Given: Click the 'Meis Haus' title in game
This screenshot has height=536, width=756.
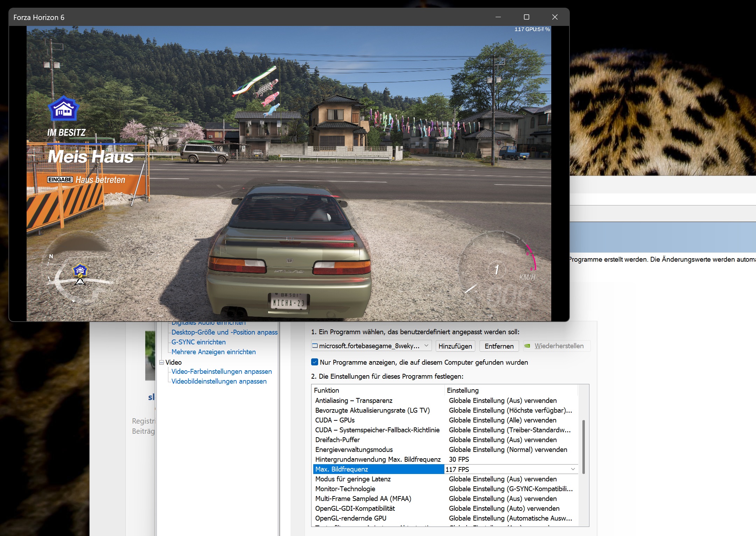Looking at the screenshot, I should 91,157.
